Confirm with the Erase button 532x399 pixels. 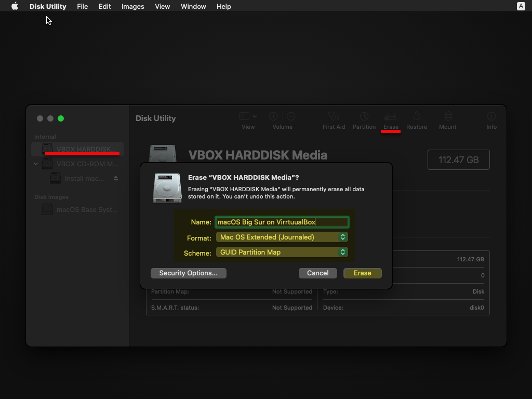(x=362, y=273)
